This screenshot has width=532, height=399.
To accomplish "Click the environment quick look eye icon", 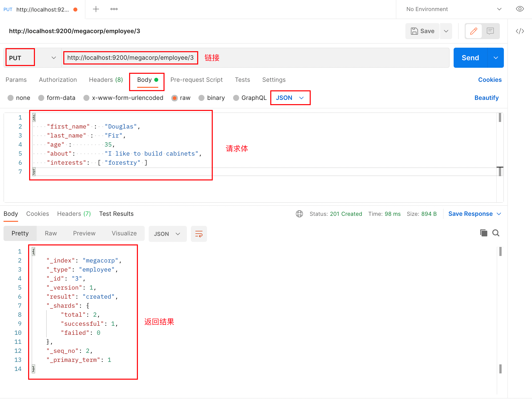I will point(520,9).
